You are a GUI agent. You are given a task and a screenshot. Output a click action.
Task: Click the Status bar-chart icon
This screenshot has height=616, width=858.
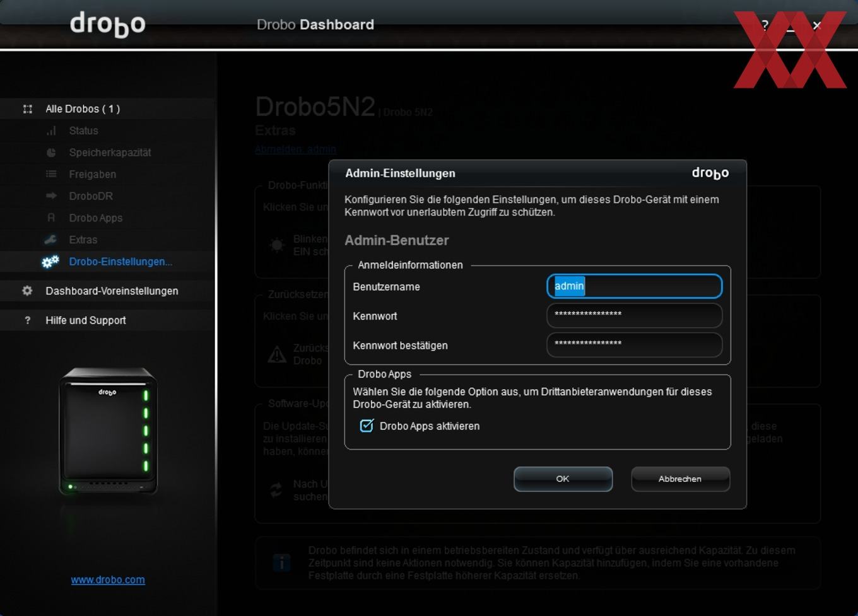(x=51, y=131)
